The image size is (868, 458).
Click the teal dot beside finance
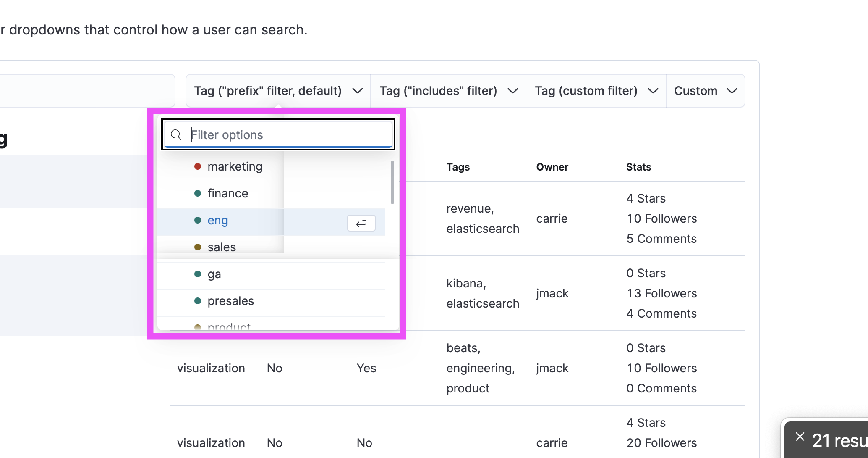(198, 193)
